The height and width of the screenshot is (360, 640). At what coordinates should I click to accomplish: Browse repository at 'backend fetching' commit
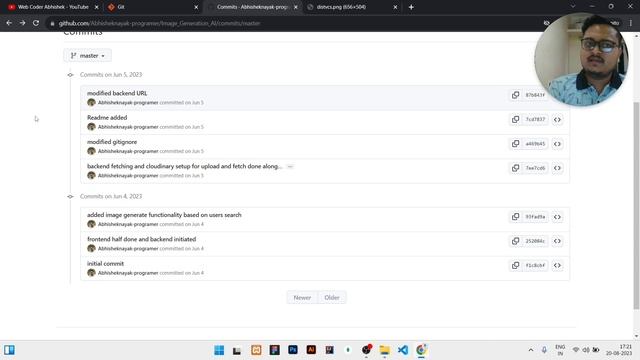557,168
